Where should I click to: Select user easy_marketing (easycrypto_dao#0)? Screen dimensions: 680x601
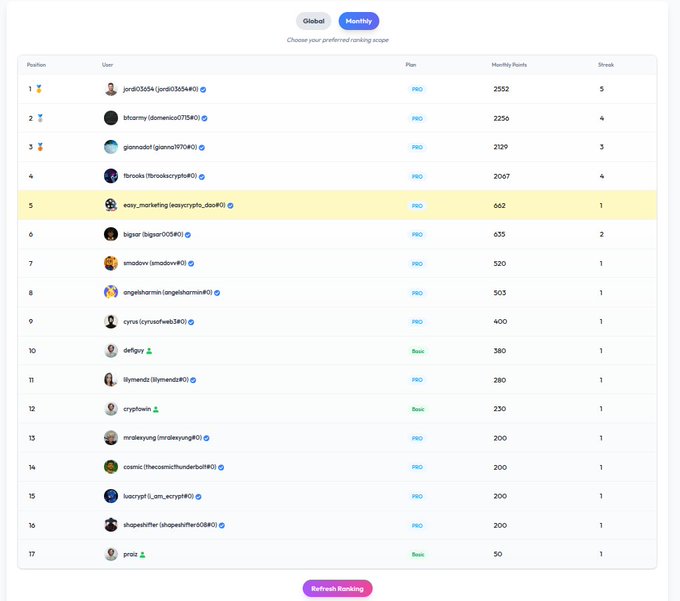(x=174, y=205)
